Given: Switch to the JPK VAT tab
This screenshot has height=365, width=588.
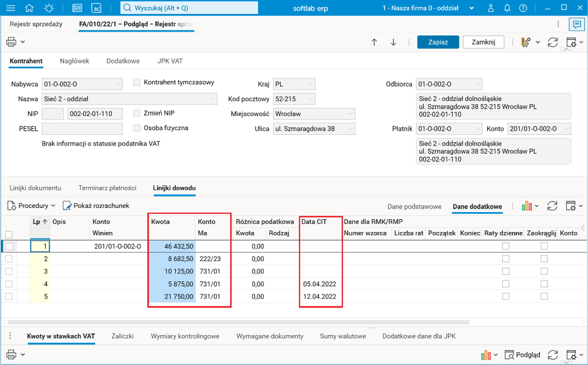Looking at the screenshot, I should 170,61.
